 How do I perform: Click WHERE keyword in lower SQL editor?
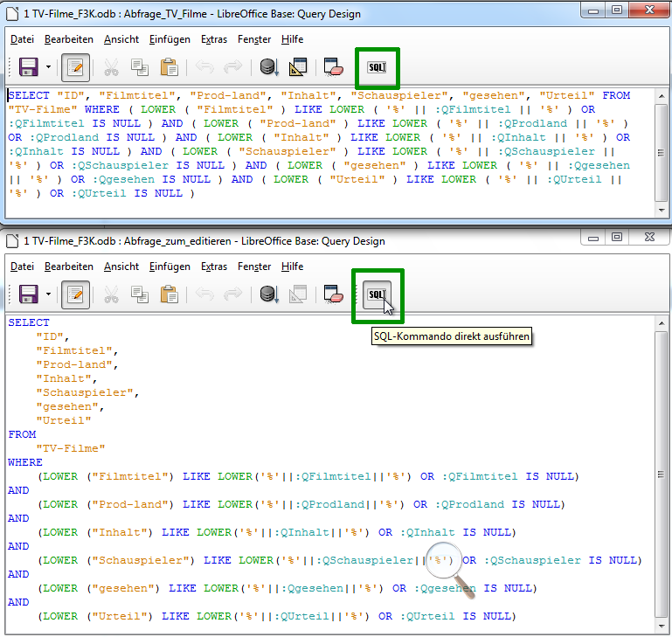tap(25, 462)
